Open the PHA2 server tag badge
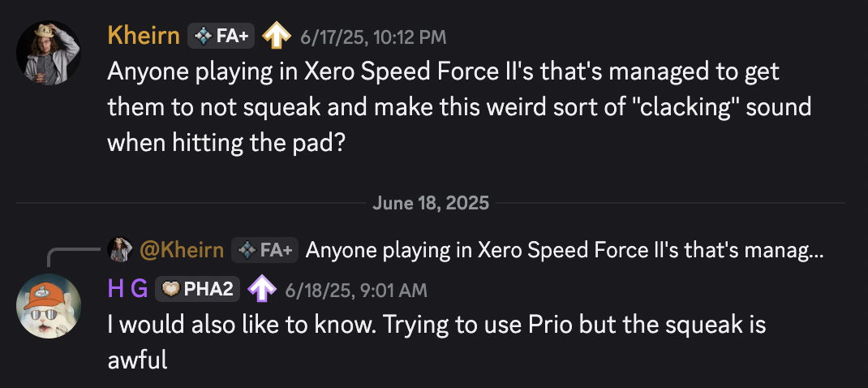868x388 pixels. click(197, 290)
